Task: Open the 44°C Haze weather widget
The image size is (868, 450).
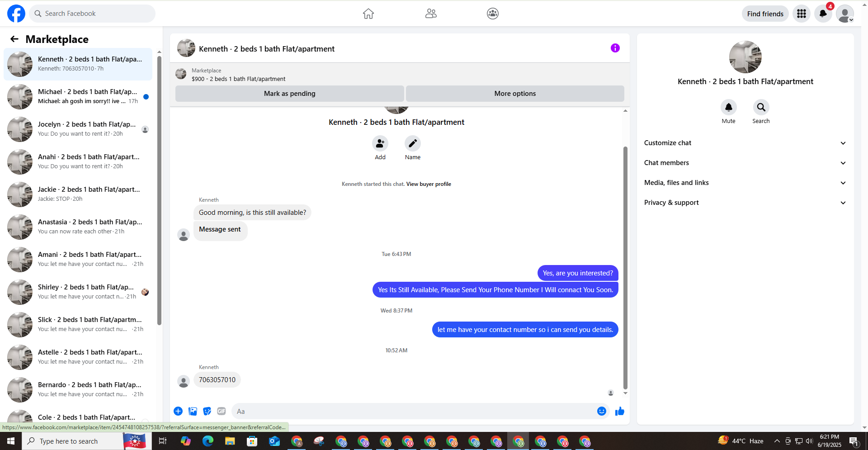Action: tap(741, 441)
